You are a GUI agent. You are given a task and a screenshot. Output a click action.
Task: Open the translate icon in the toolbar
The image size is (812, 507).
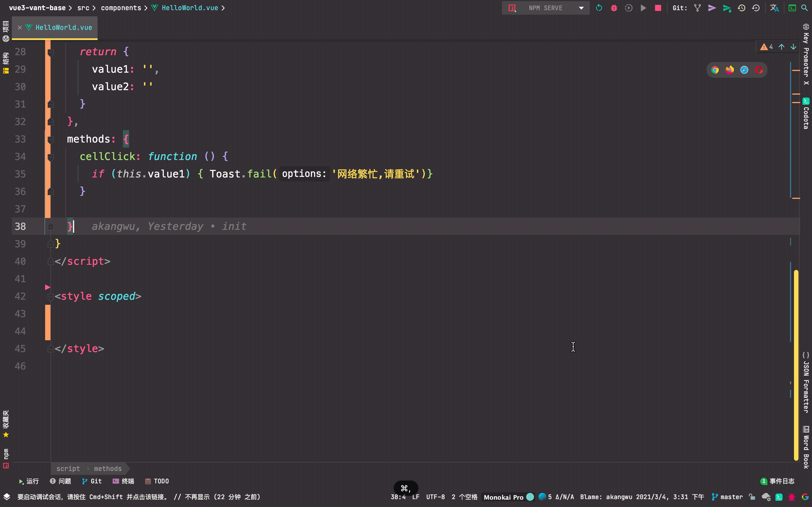(774, 8)
